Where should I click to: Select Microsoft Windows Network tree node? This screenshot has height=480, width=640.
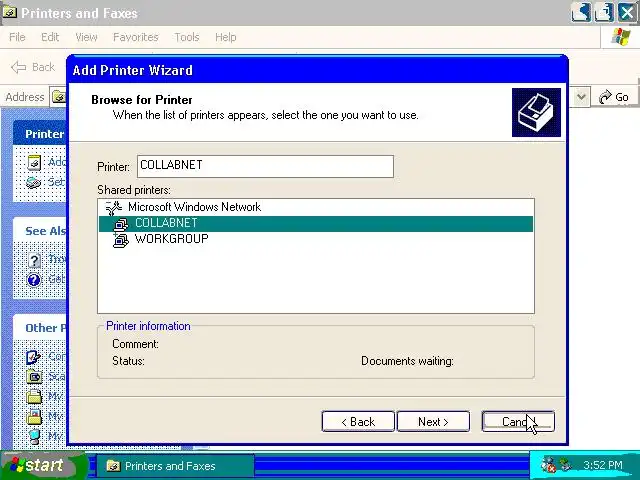coord(194,207)
